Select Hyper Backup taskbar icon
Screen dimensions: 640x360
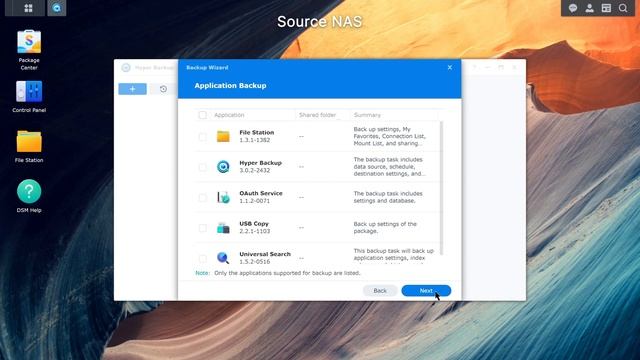(57, 8)
